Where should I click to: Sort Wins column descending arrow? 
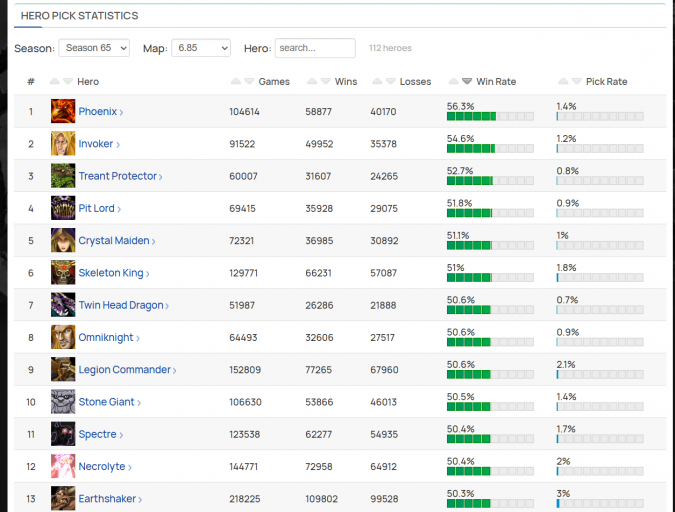tap(326, 81)
